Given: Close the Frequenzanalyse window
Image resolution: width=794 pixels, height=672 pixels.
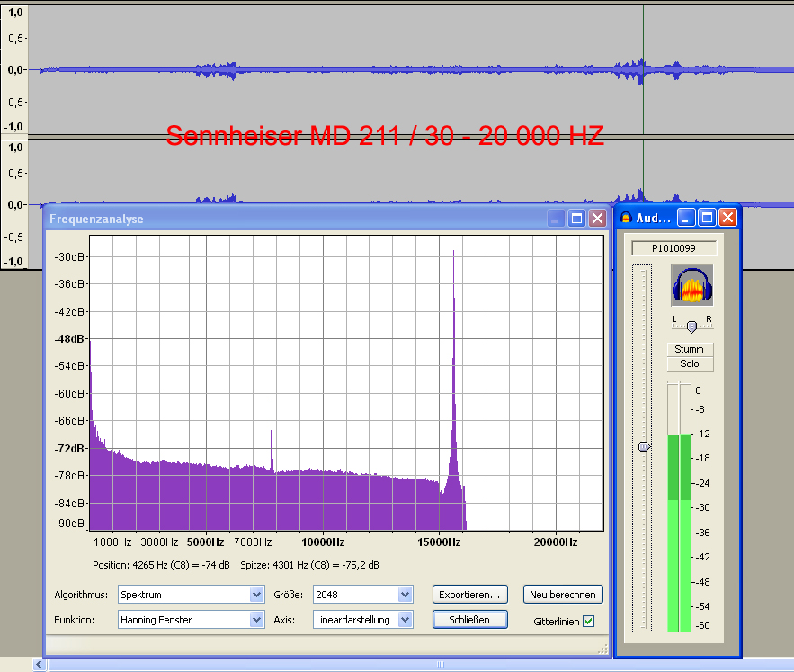Looking at the screenshot, I should pos(597,219).
